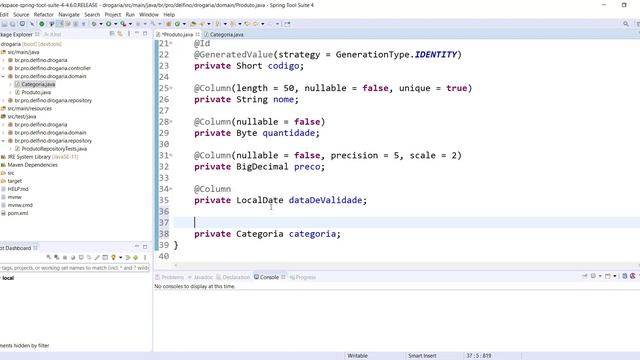Click Boot Dashboard lightbulb icon
Screen dimensions: 640x360
[113, 257]
